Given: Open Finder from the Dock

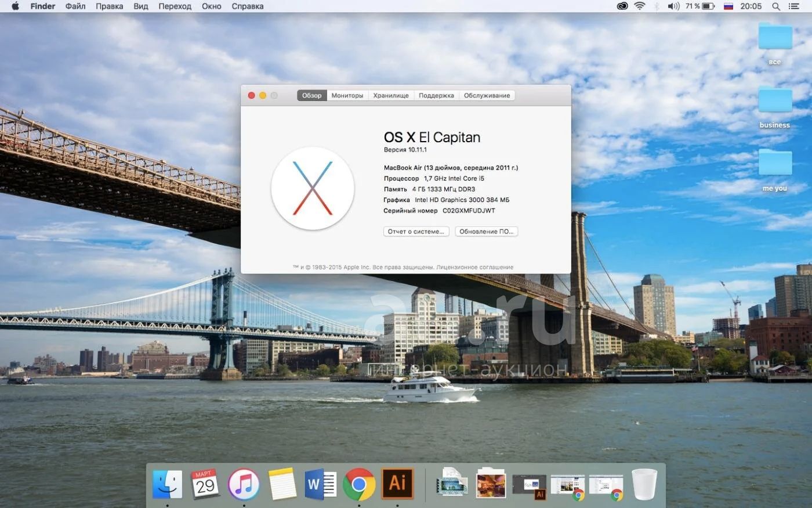Looking at the screenshot, I should coord(168,484).
